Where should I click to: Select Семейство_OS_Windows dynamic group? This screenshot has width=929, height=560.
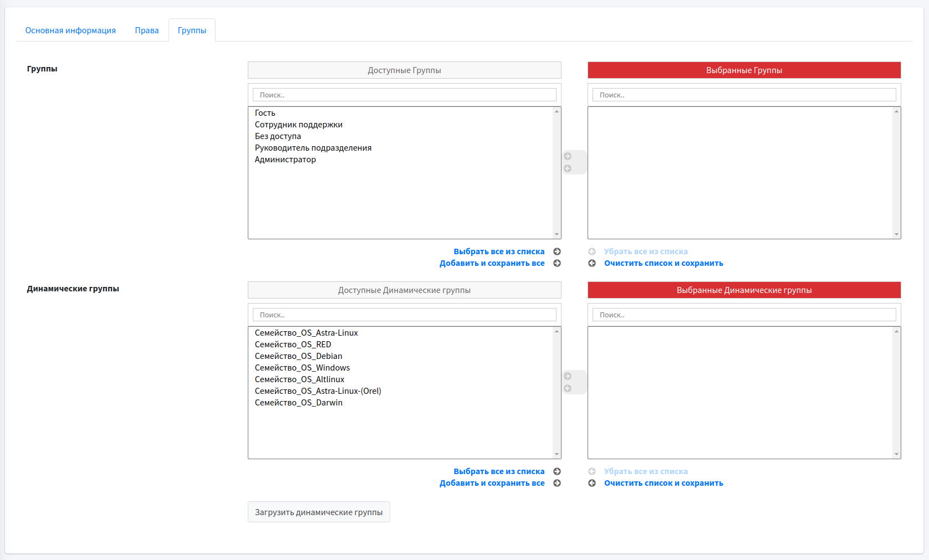click(302, 368)
